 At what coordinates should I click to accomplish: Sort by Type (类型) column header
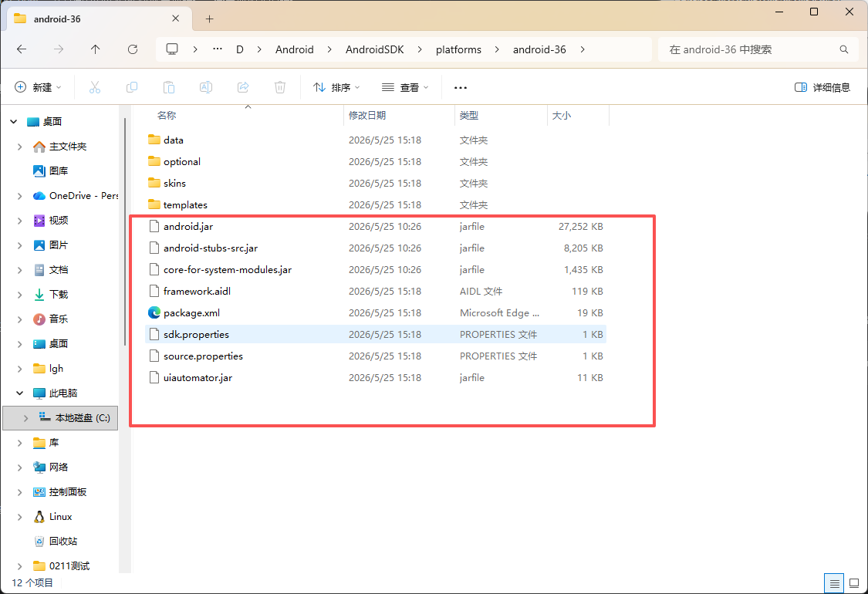pyautogui.click(x=501, y=115)
